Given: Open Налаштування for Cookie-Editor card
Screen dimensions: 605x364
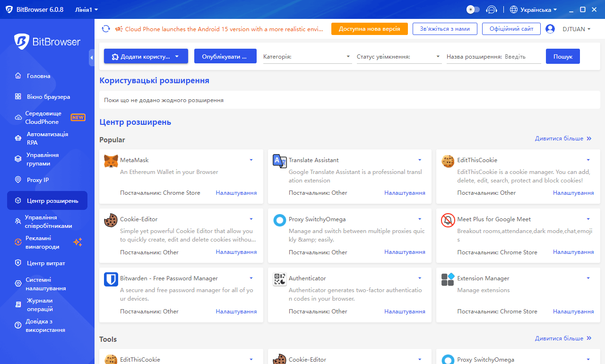Looking at the screenshot, I should 236,252.
